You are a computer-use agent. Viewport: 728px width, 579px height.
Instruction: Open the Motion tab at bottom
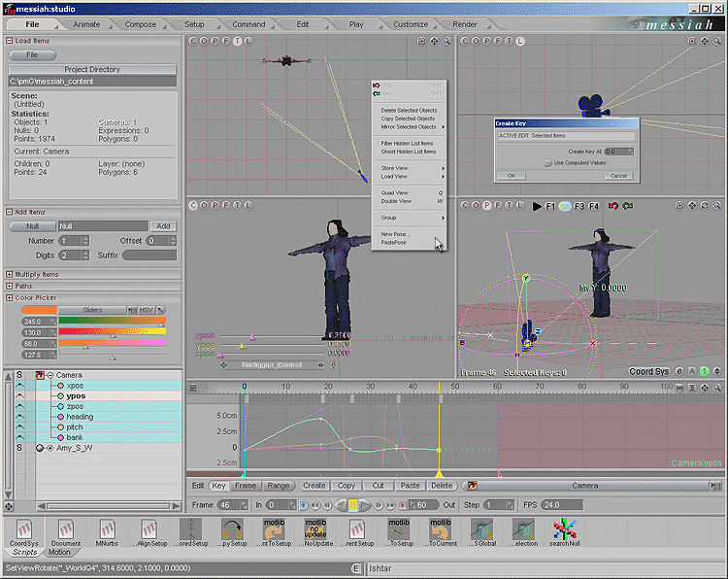[x=59, y=552]
